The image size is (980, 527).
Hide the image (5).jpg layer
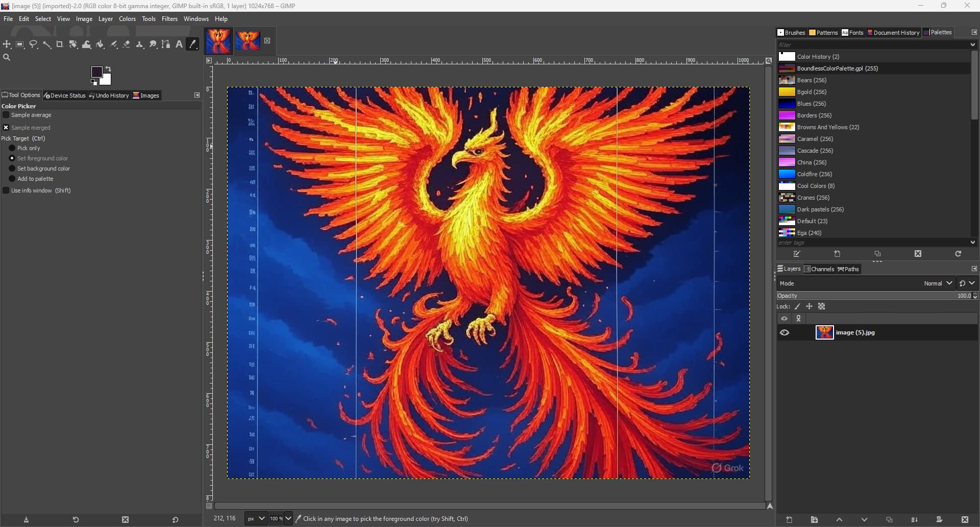coord(785,333)
